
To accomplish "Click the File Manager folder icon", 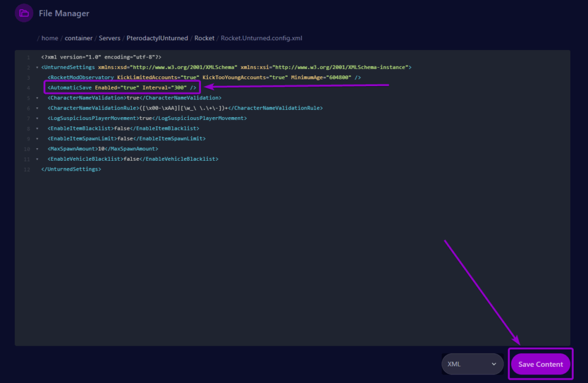I will point(24,13).
